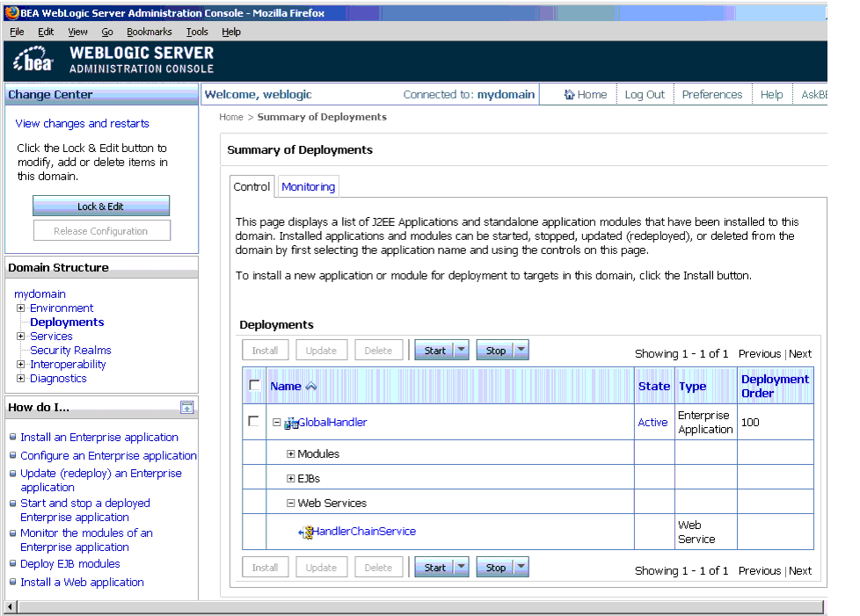Open Configure an Enterprise application help link
Viewport: 860px width, 616px height.
[108, 455]
